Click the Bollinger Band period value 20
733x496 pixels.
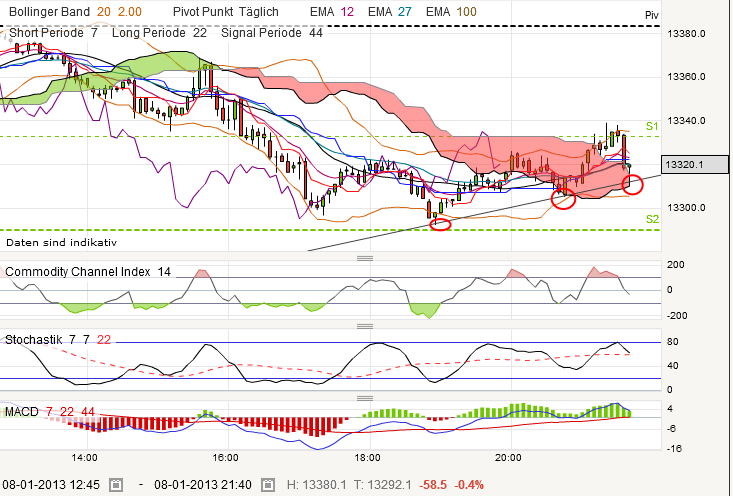click(x=103, y=12)
